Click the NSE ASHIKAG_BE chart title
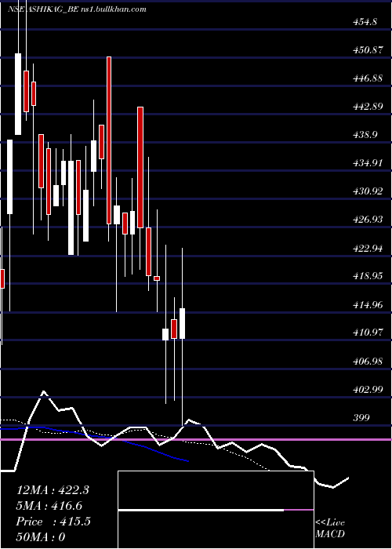Image resolution: width=392 pixels, height=549 pixels. tap(76, 9)
